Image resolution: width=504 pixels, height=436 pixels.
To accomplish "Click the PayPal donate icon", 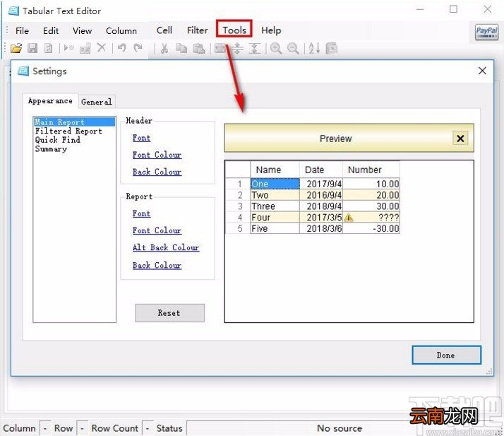I will click(486, 33).
